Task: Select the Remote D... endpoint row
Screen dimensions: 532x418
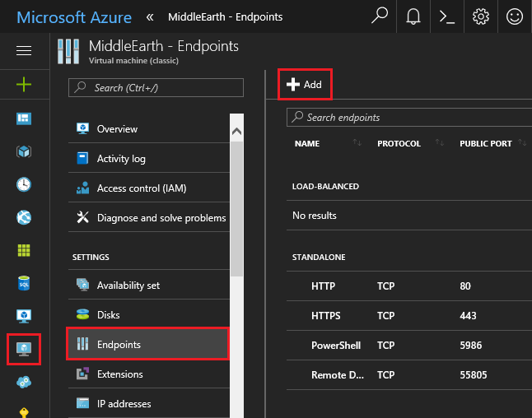Action: (x=409, y=375)
